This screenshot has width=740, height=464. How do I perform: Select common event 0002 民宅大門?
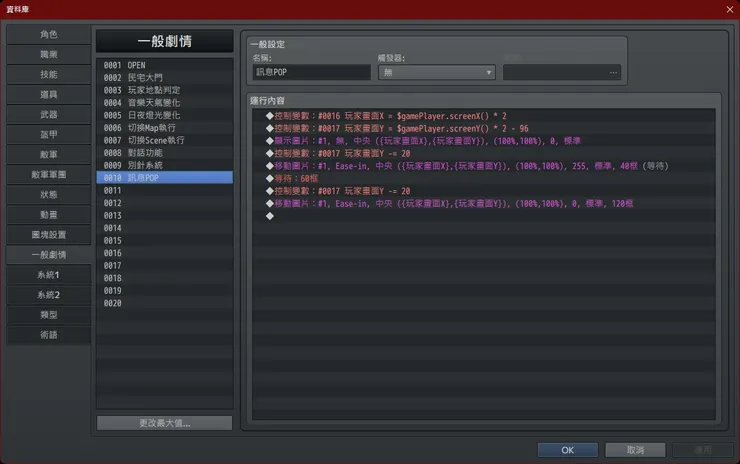[164, 77]
